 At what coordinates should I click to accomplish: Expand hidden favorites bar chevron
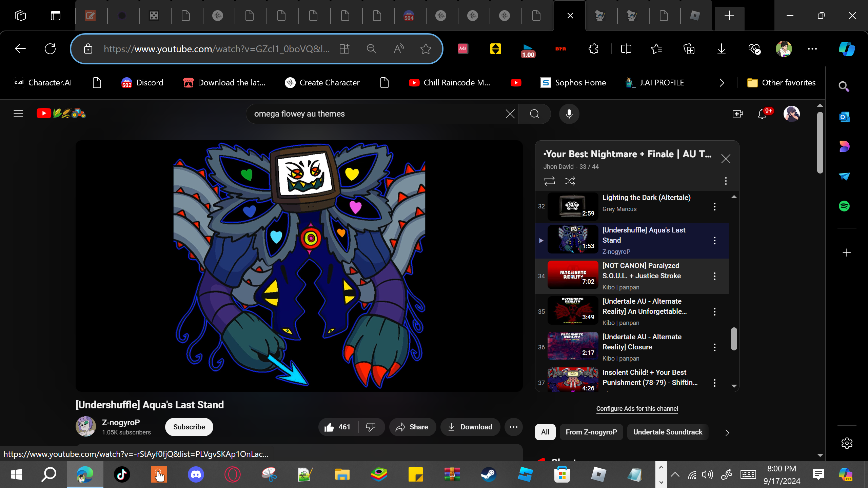coord(722,83)
